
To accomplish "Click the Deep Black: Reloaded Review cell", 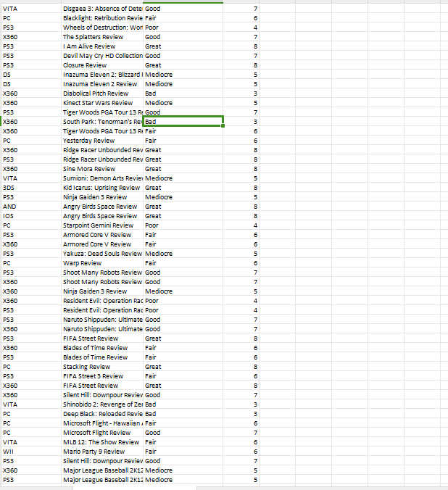I will click(102, 414).
